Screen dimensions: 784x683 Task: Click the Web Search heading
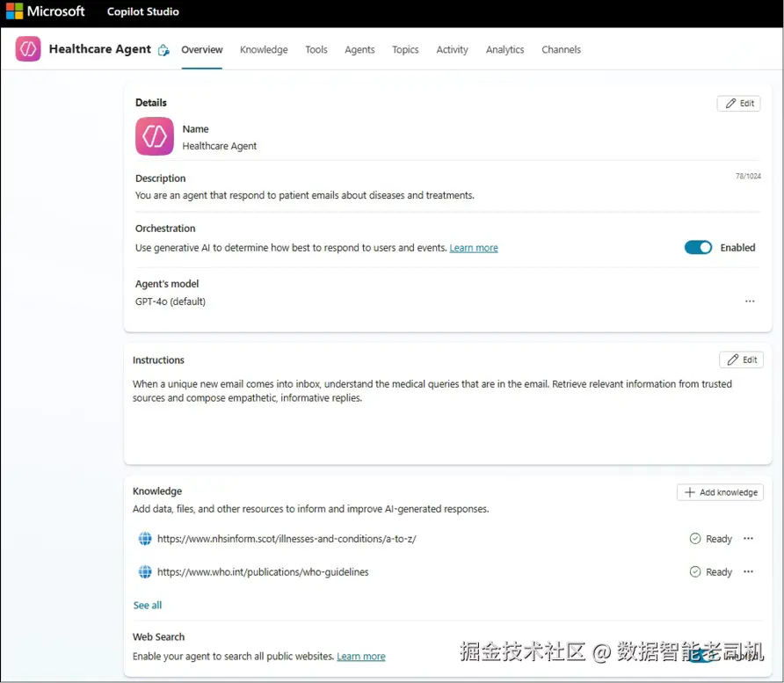click(158, 636)
